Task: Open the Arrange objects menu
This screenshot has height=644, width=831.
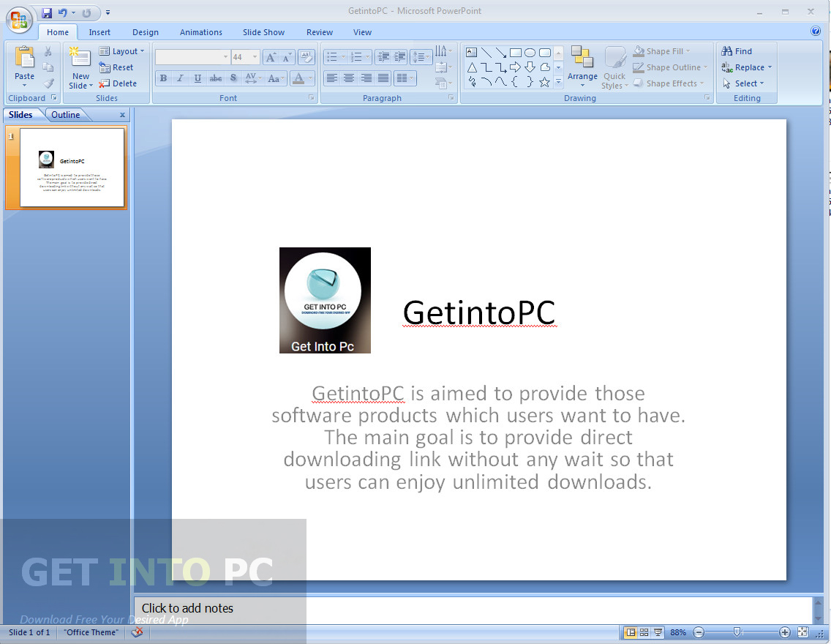Action: click(582, 66)
